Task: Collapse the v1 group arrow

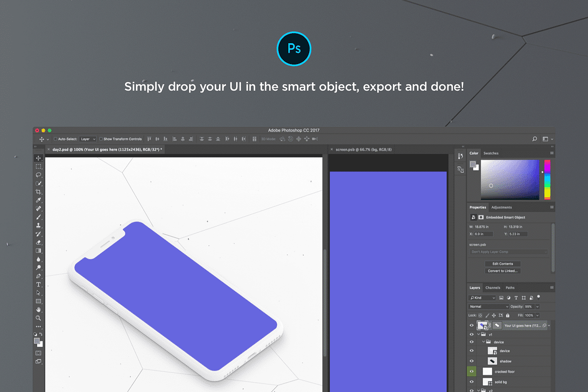Action: pyautogui.click(x=478, y=334)
